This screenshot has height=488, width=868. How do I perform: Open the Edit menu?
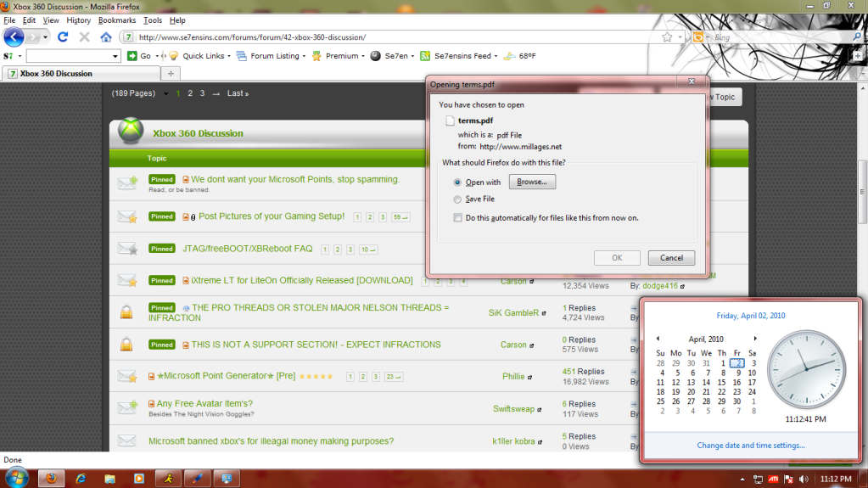29,20
